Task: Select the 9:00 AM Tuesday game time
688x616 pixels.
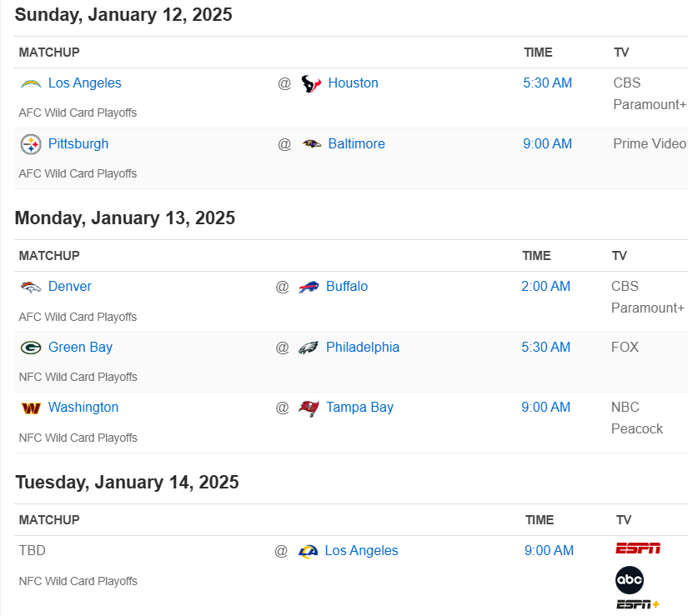Action: 549,551
